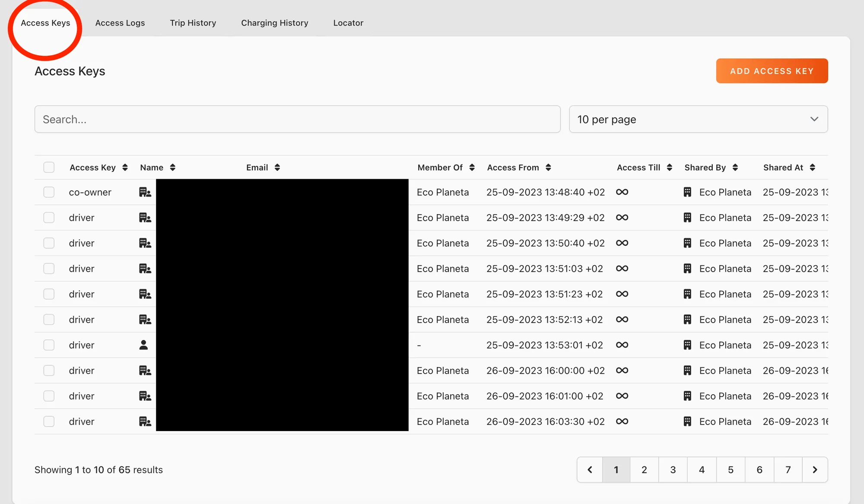Check the box for the 13:50:40 driver row
This screenshot has width=864, height=504.
pyautogui.click(x=49, y=243)
